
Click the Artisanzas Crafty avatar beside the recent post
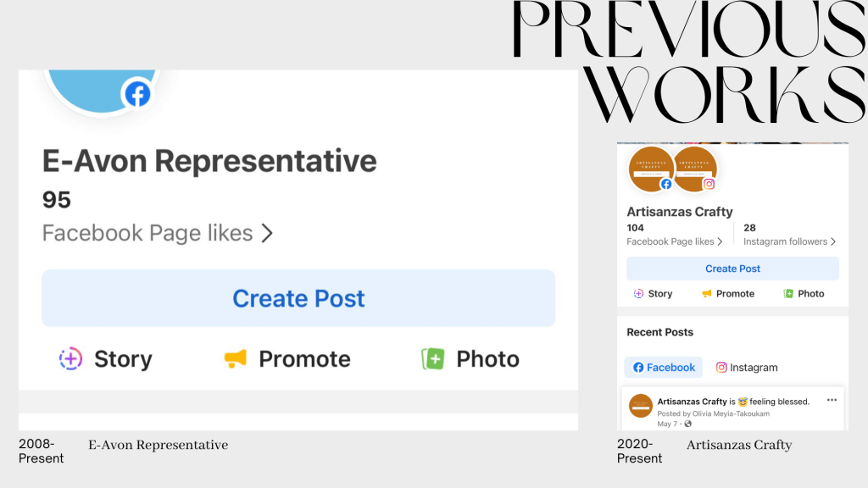tap(641, 406)
